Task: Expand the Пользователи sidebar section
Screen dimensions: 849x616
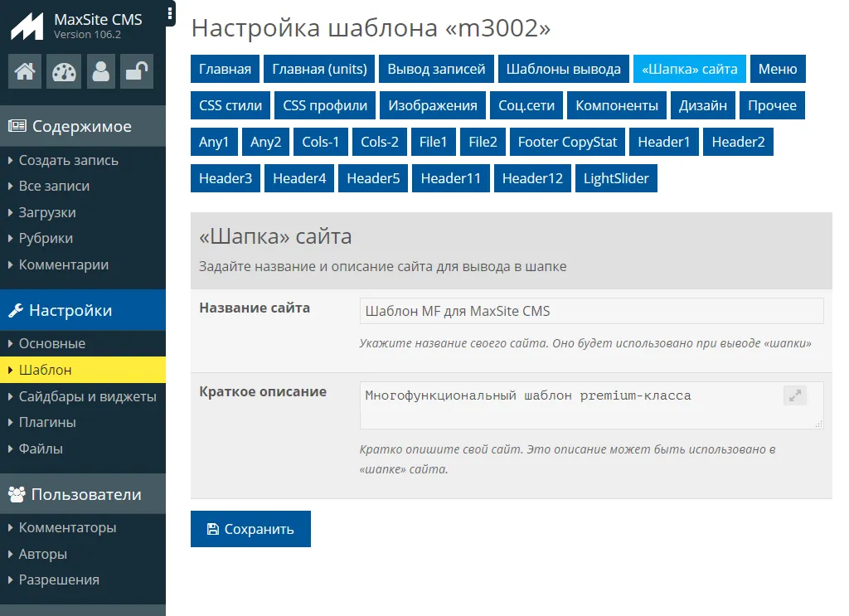Action: click(x=82, y=495)
